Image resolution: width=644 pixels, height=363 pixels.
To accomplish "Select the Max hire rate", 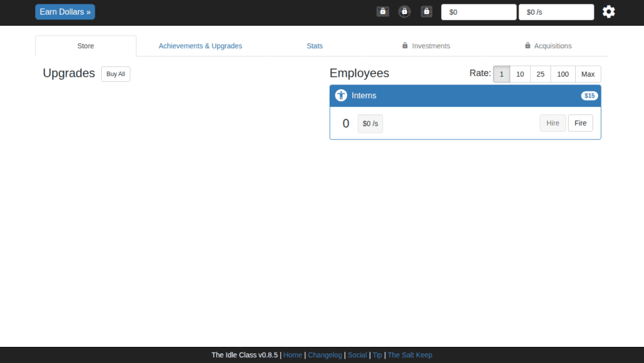I will click(x=588, y=74).
